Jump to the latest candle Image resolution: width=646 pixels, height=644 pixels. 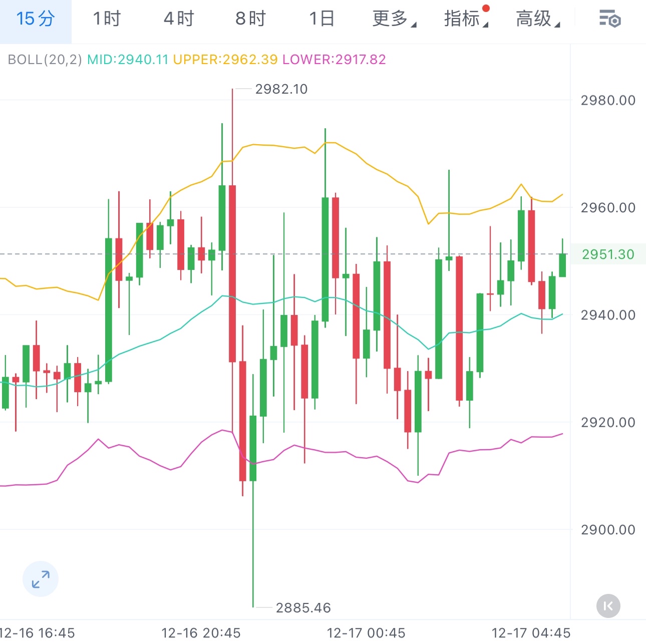608,606
